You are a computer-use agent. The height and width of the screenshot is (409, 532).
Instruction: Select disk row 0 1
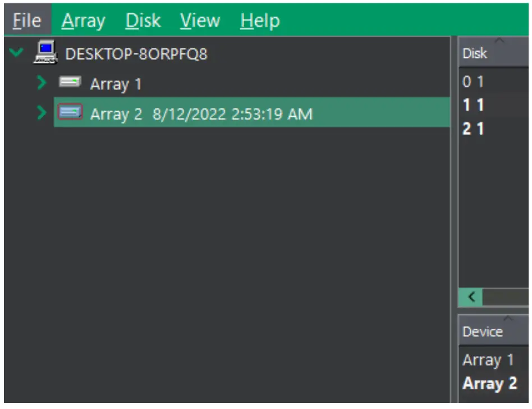point(473,82)
